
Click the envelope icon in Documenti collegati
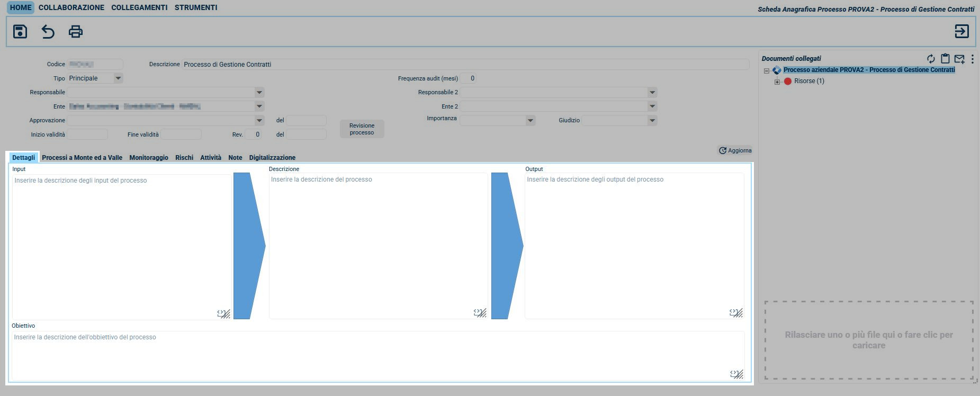959,59
